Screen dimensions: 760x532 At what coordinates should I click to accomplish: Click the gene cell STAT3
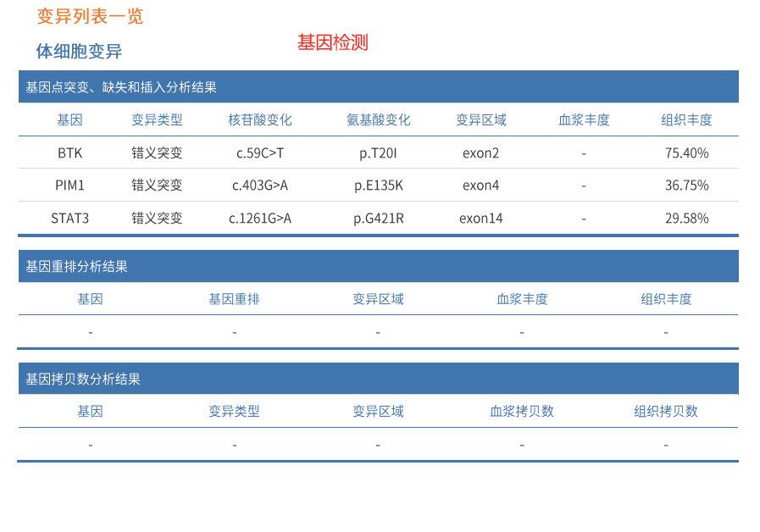(69, 219)
